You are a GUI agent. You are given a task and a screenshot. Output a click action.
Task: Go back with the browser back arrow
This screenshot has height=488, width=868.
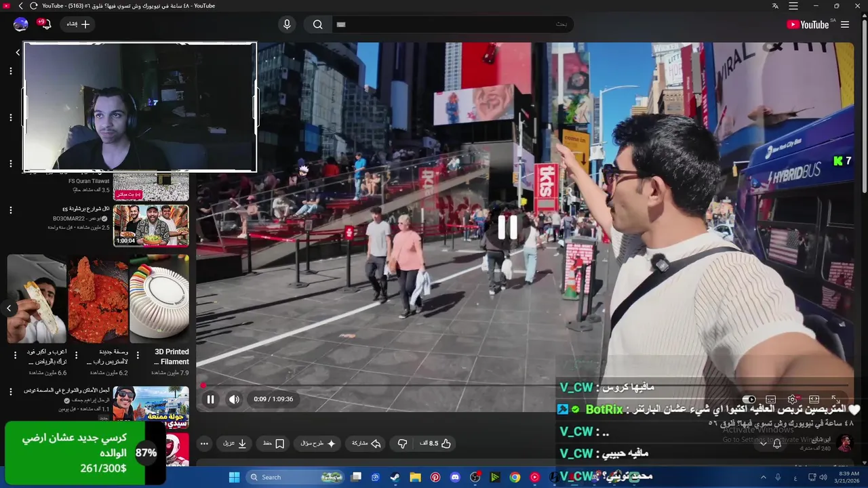point(20,6)
